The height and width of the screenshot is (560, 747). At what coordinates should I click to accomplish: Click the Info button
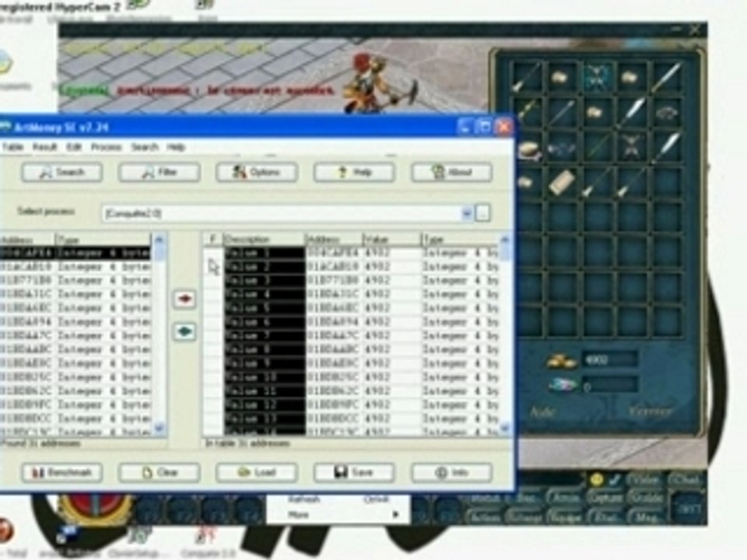tap(451, 472)
